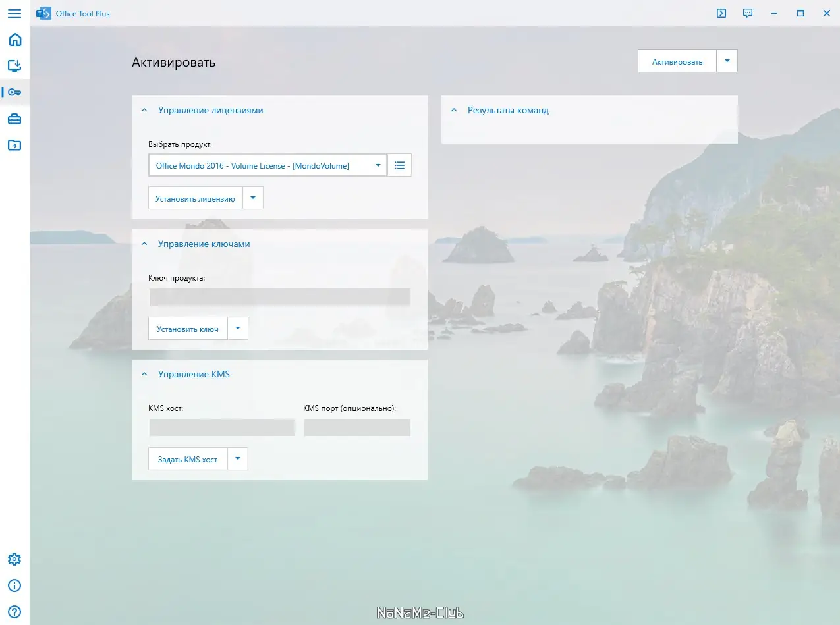Open the dropdown arrow beside Активировать
Image resolution: width=840 pixels, height=625 pixels.
727,61
